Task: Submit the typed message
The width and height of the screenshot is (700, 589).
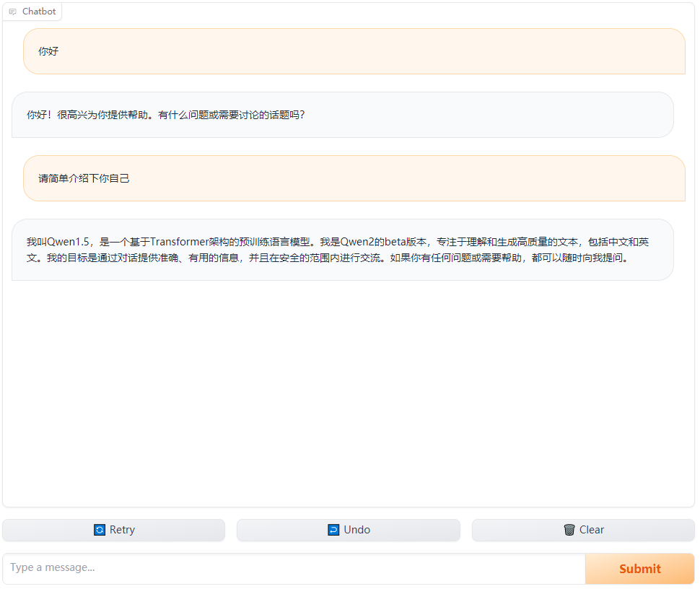Action: (x=639, y=569)
